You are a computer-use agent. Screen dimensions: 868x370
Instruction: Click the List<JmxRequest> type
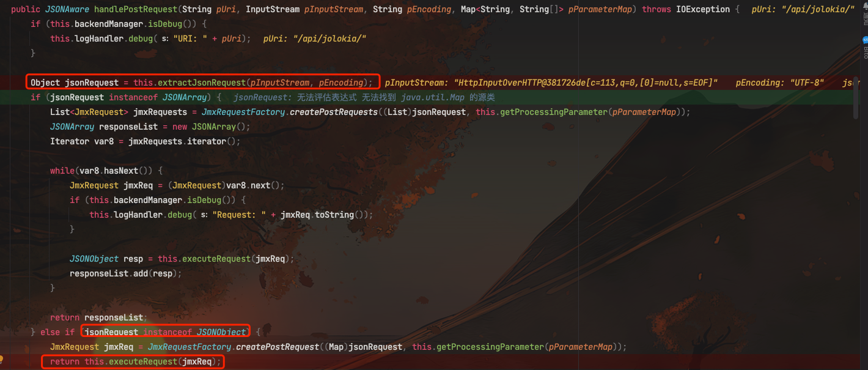tap(89, 112)
